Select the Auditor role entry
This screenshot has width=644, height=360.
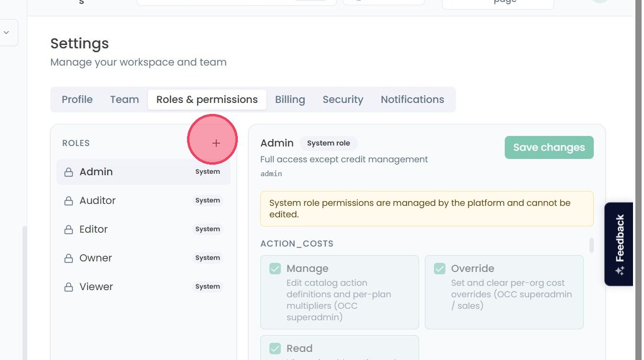(144, 201)
